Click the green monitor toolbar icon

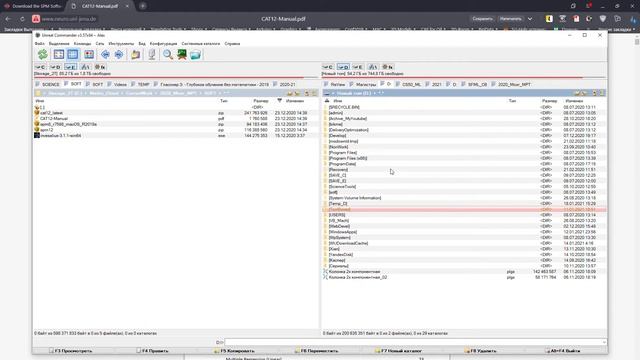coord(182,54)
